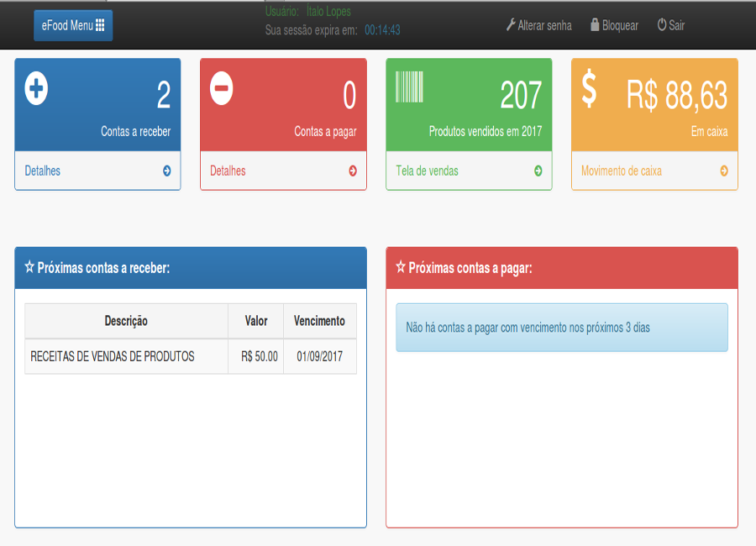Image resolution: width=756 pixels, height=546 pixels.
Task: Open Detalhes link under Contas a pagar
Action: click(x=228, y=171)
